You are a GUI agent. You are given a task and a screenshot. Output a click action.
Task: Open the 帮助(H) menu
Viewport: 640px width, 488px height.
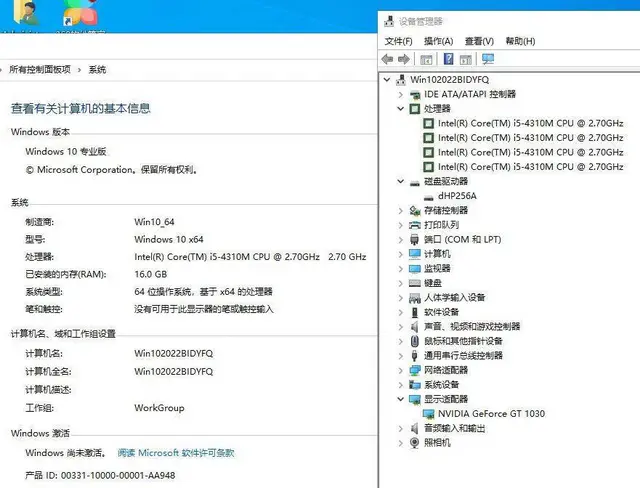coord(520,41)
